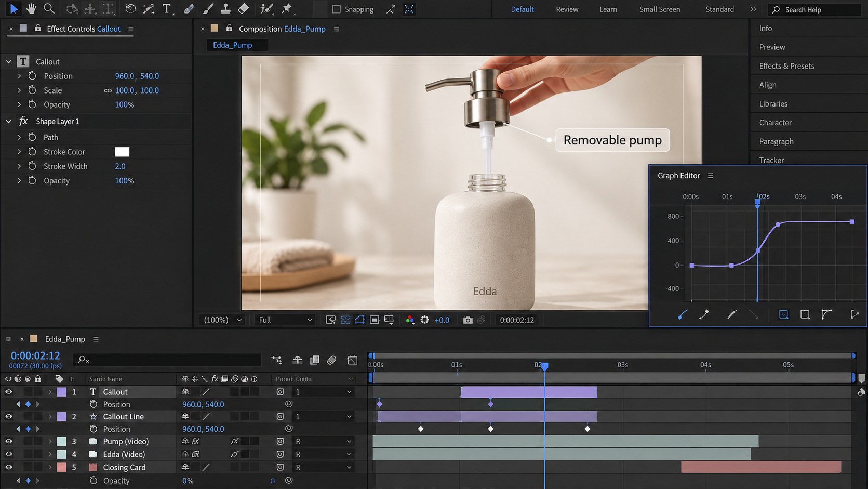Open the Tracker panel

click(x=771, y=160)
